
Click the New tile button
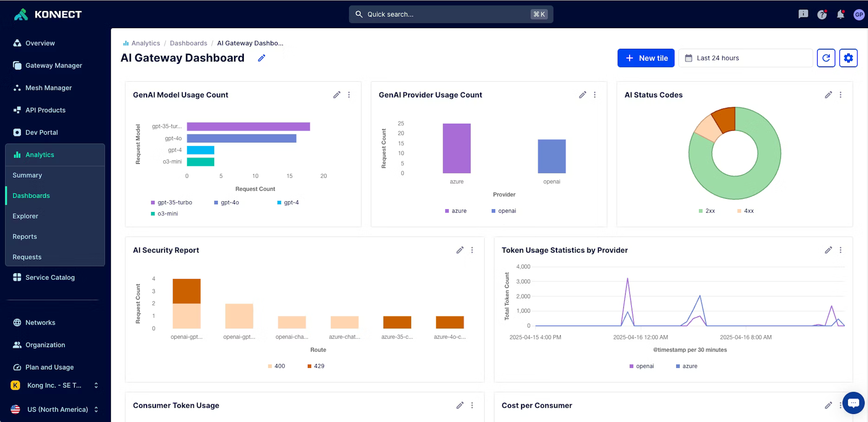click(x=646, y=58)
